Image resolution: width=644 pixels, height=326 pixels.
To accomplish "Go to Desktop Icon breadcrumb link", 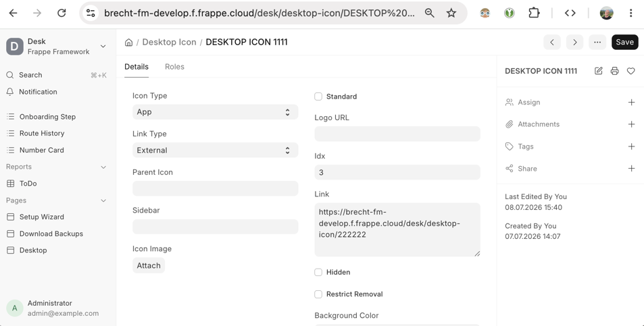I will 169,43.
